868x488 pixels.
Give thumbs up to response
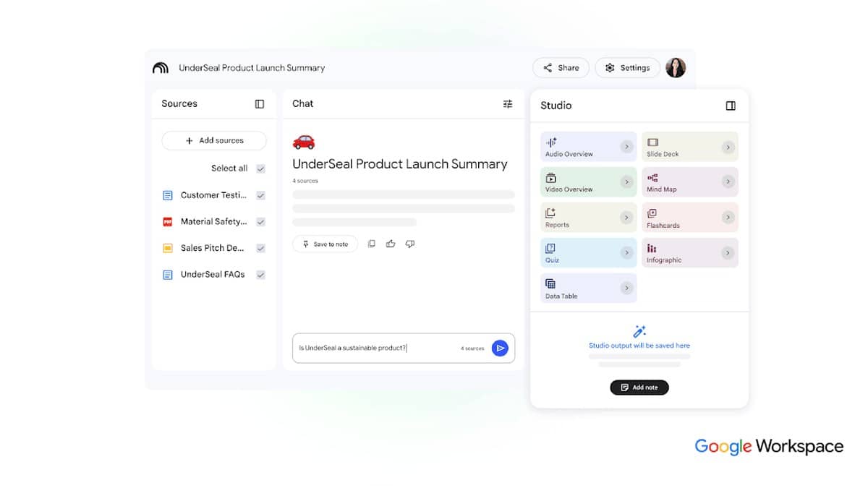coord(391,244)
